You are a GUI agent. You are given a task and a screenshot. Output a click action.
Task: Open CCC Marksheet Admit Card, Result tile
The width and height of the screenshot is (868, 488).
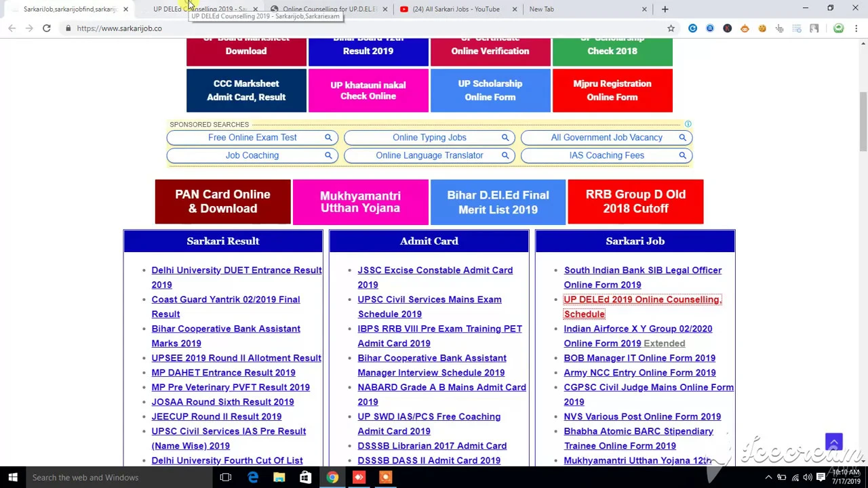[246, 90]
